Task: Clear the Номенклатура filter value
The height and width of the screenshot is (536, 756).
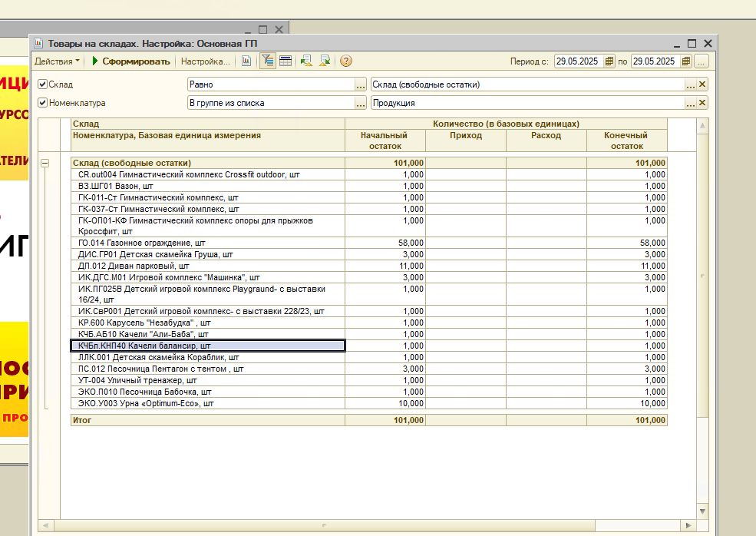Action: click(x=702, y=103)
